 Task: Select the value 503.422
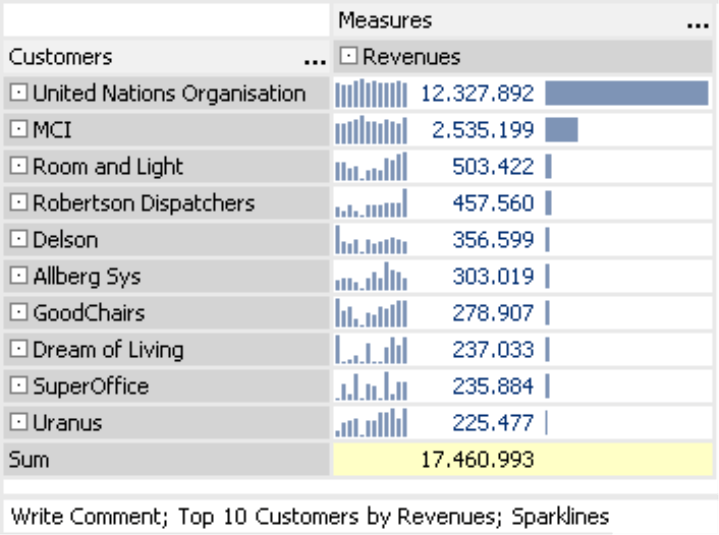tap(493, 167)
